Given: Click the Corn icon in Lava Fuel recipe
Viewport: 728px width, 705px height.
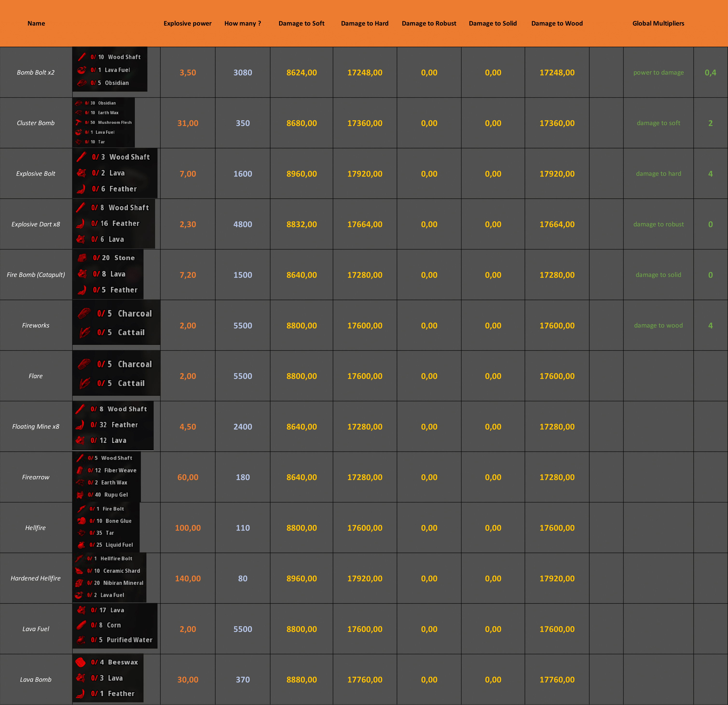Looking at the screenshot, I should [x=81, y=625].
